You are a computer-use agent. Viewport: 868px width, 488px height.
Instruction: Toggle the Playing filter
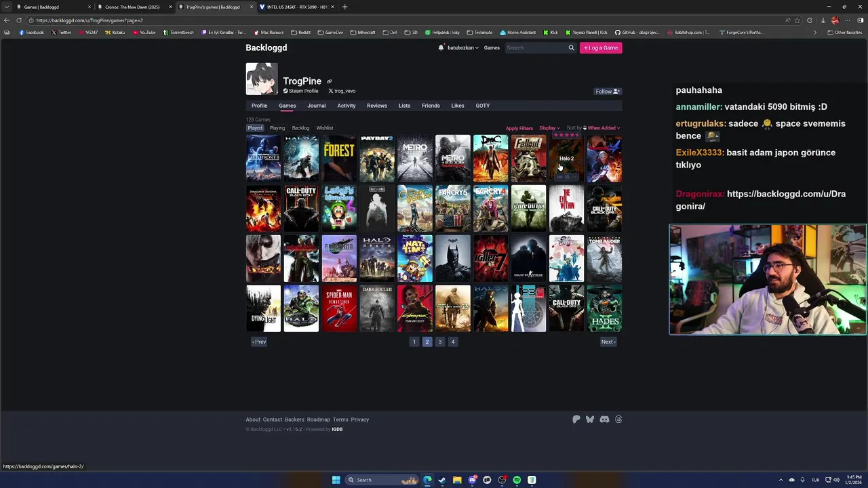277,128
